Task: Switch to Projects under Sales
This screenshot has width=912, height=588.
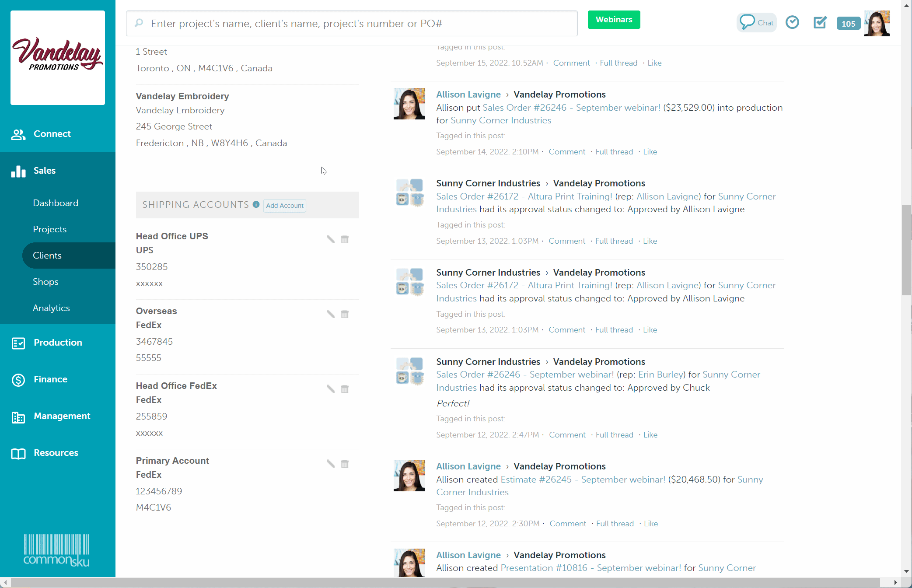Action: 49,229
